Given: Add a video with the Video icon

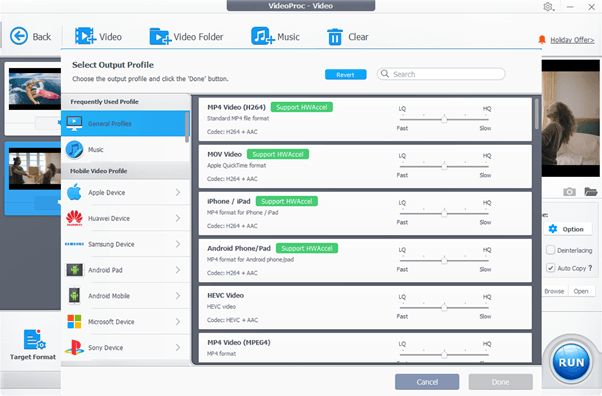Looking at the screenshot, I should [x=85, y=36].
